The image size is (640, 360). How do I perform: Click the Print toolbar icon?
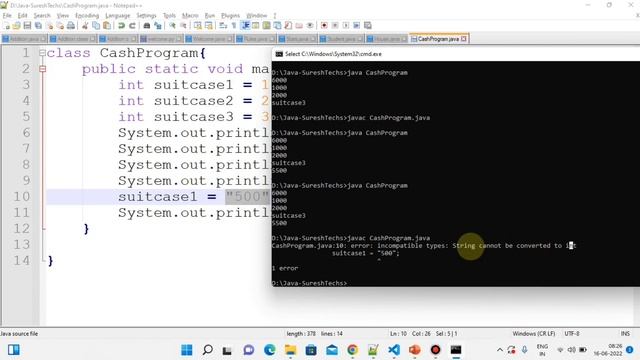(71, 25)
